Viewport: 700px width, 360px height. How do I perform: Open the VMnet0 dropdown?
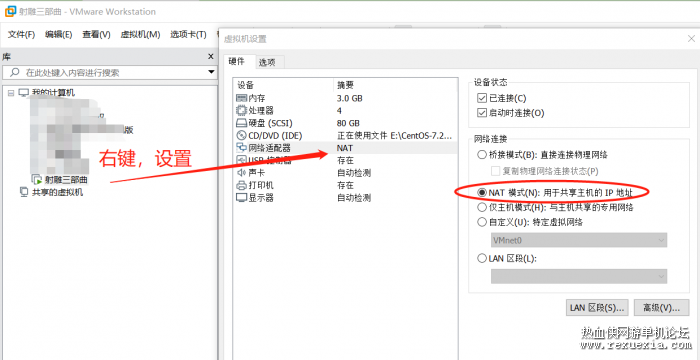point(579,240)
